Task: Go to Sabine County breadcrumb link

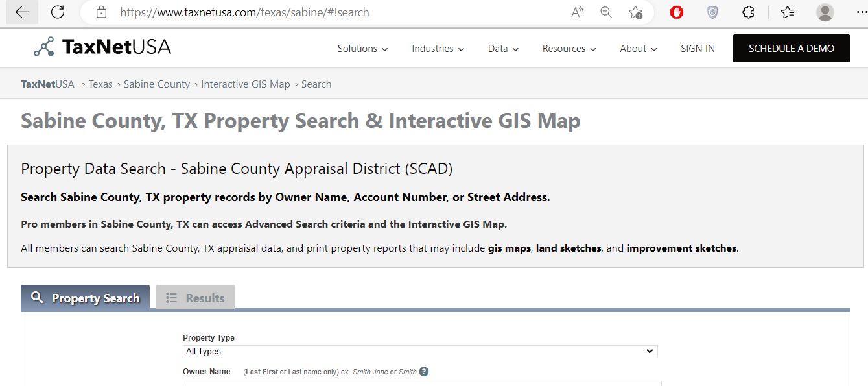Action: click(x=157, y=84)
